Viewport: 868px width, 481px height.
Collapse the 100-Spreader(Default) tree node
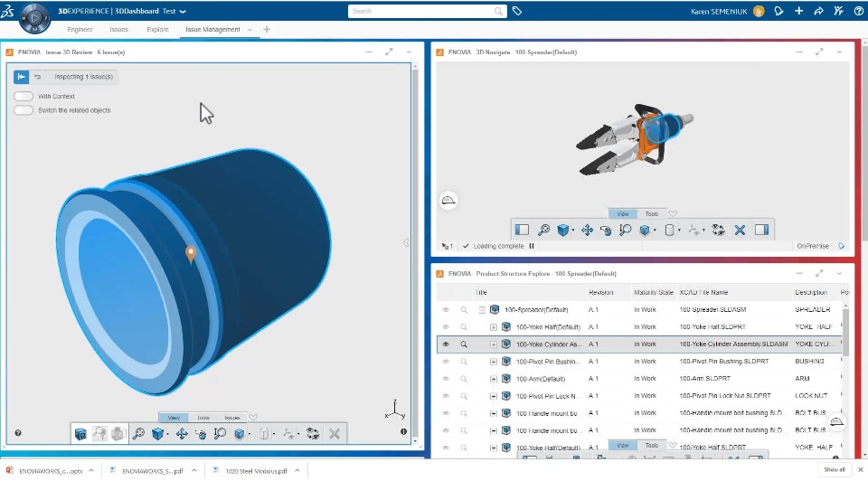pos(482,309)
